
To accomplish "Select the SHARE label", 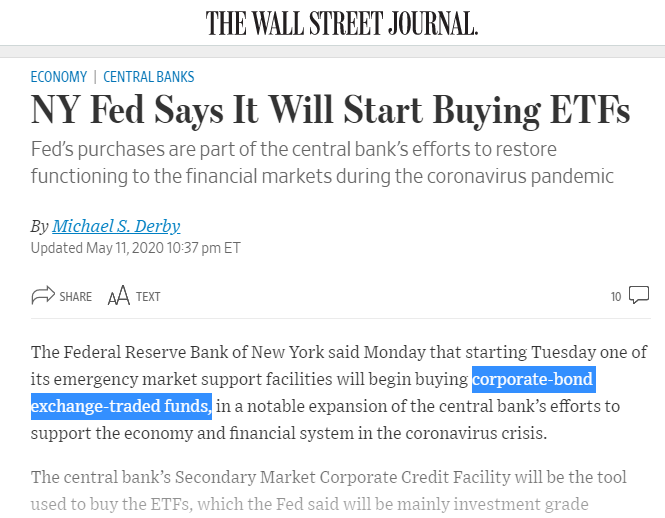I will [75, 297].
